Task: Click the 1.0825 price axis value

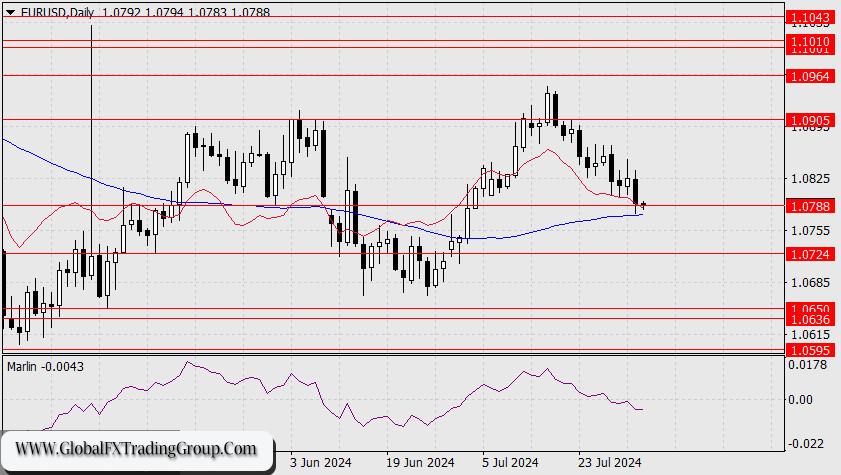Action: point(810,179)
